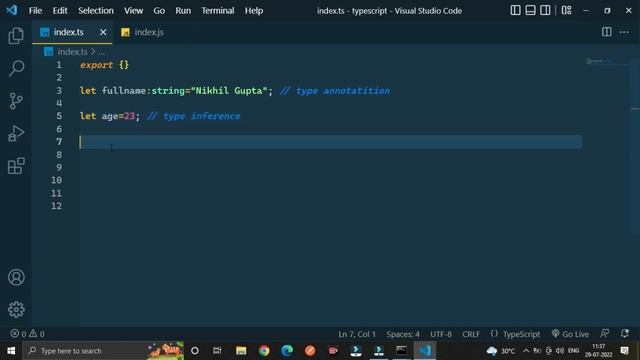Open Postman icon on taskbar

coord(310,351)
